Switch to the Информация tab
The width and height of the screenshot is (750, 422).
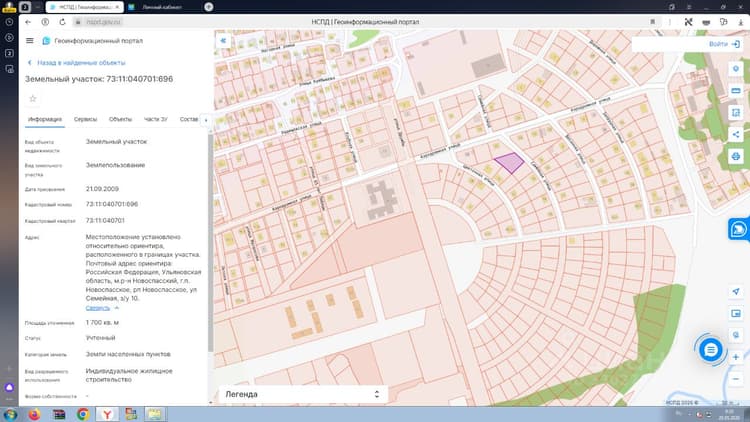coord(44,119)
